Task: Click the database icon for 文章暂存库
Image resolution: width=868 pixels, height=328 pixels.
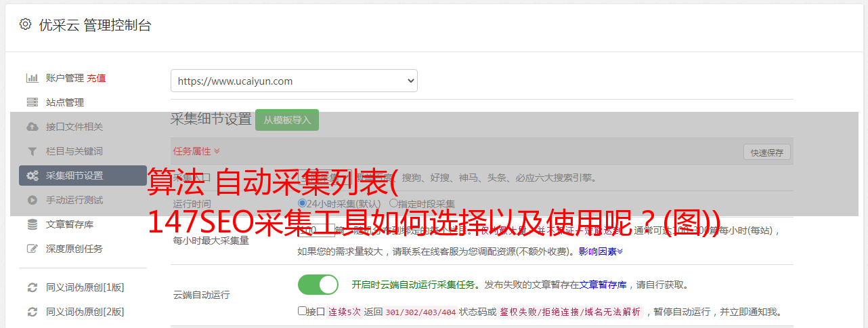Action: pyautogui.click(x=32, y=224)
